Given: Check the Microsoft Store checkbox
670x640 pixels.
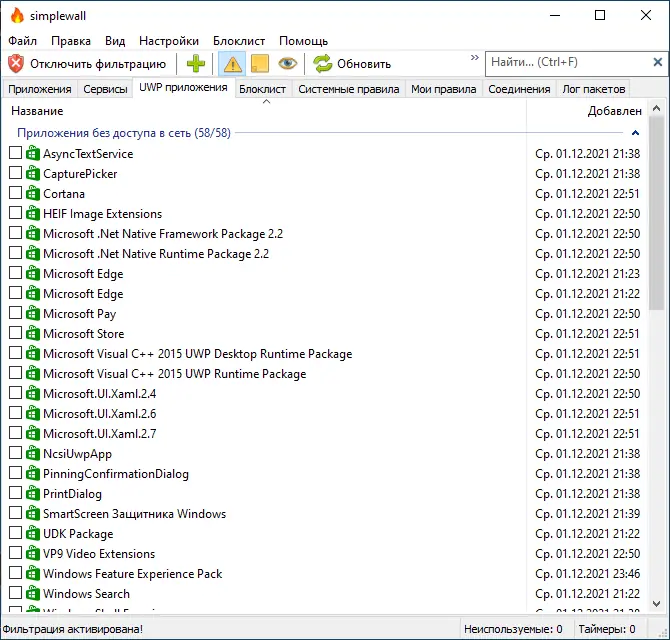Looking at the screenshot, I should coord(15,333).
